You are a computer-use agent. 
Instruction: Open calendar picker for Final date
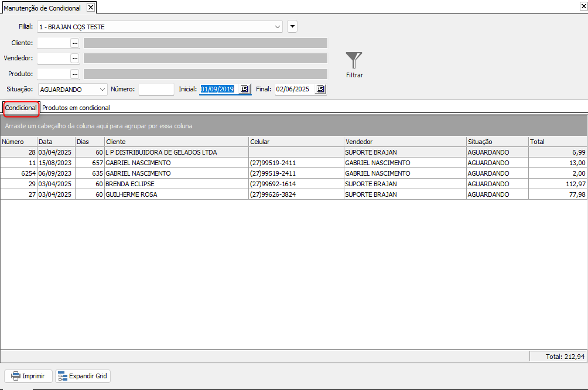point(320,89)
